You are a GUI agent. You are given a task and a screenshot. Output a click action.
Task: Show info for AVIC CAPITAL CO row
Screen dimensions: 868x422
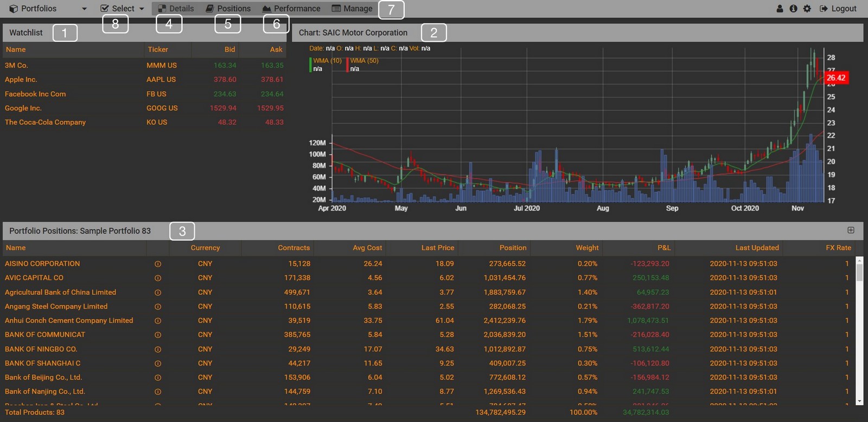[x=158, y=278]
